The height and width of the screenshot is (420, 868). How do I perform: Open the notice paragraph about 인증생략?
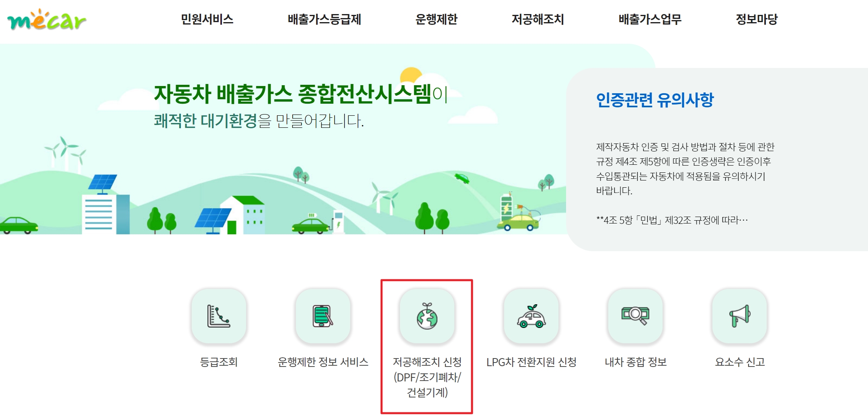pos(685,169)
